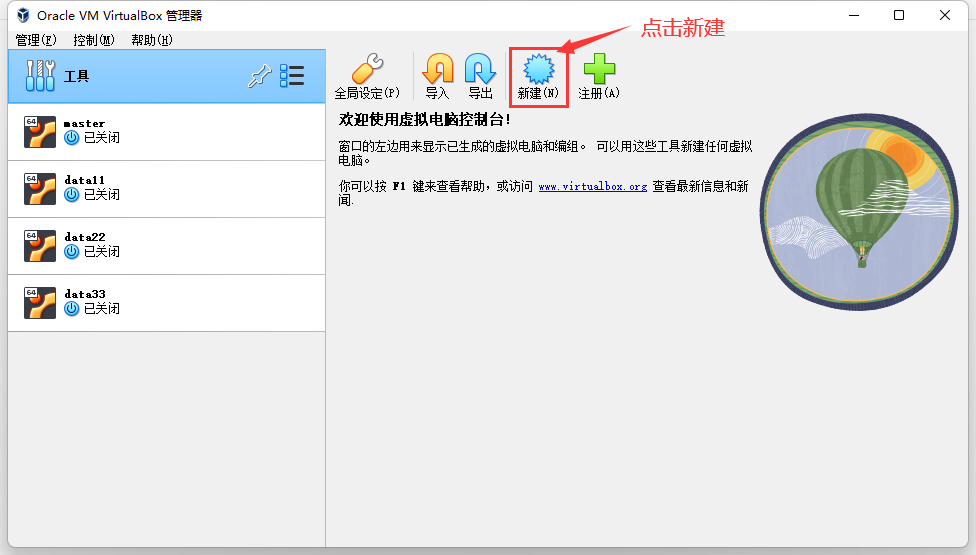Image resolution: width=976 pixels, height=555 pixels.
Task: Click the New (新建) toolbar icon
Action: pyautogui.click(x=538, y=69)
